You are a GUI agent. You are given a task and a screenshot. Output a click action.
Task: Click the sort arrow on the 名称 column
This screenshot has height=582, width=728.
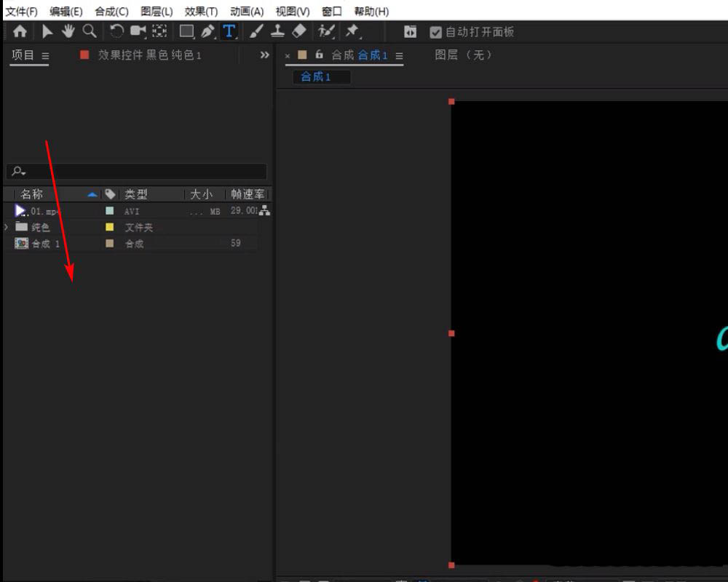click(92, 194)
